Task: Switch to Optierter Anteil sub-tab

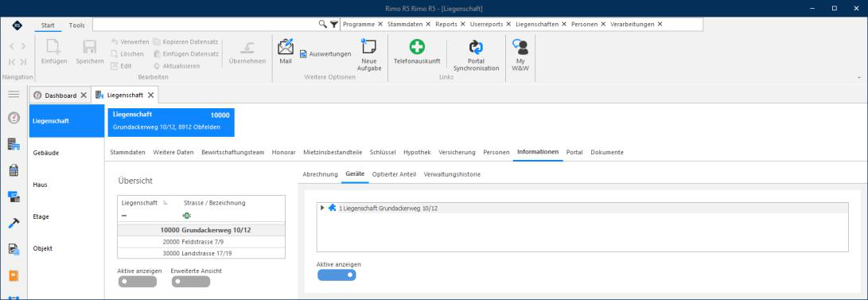Action: click(x=394, y=174)
